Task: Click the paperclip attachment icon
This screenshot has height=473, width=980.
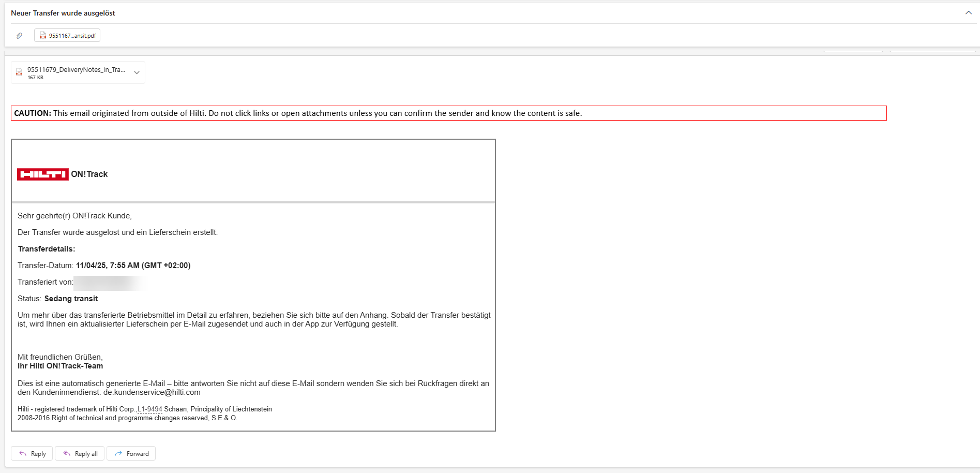Action: [19, 36]
